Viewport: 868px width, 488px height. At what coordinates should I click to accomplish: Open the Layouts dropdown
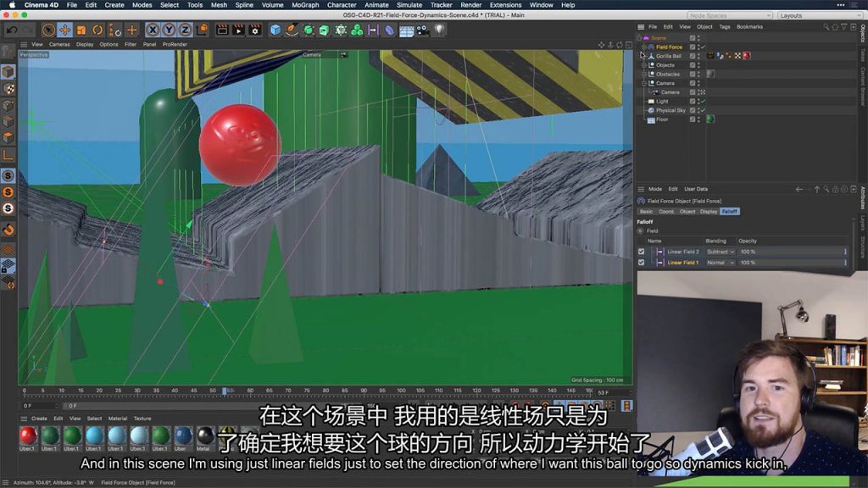[x=820, y=15]
